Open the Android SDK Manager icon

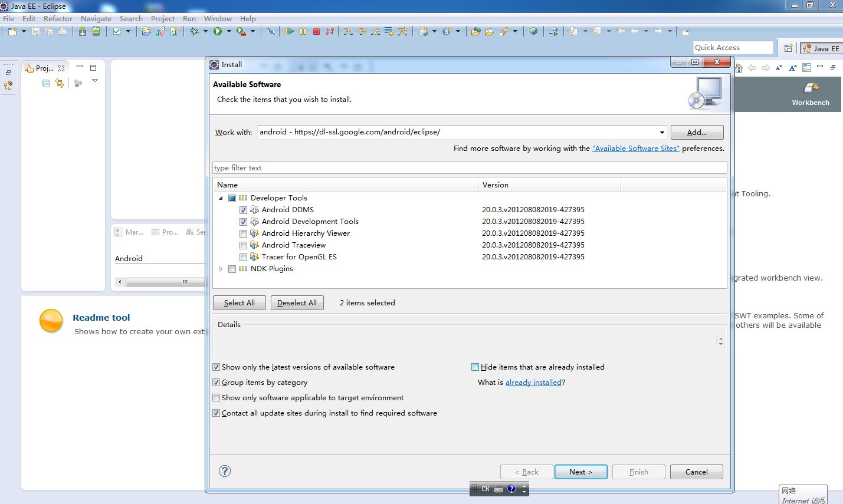click(83, 31)
